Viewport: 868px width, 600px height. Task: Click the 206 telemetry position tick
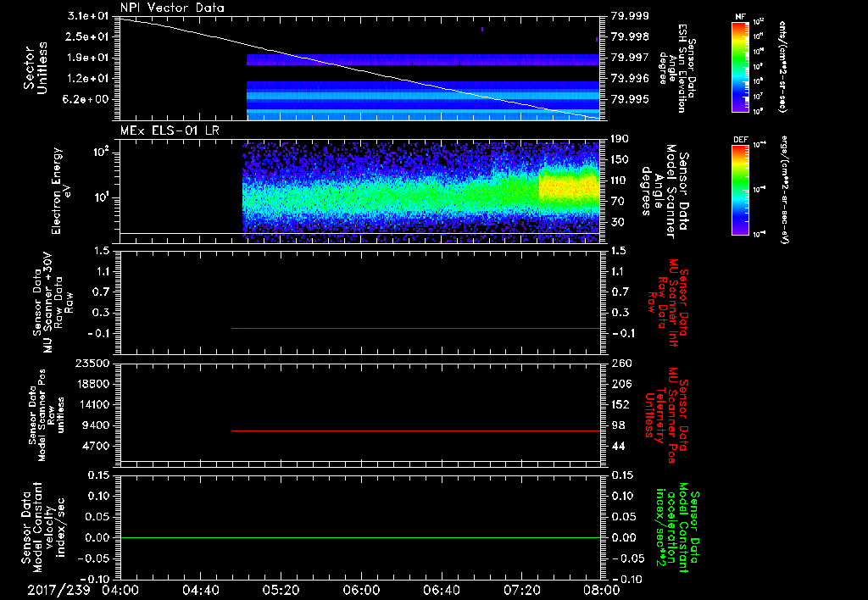[620, 384]
